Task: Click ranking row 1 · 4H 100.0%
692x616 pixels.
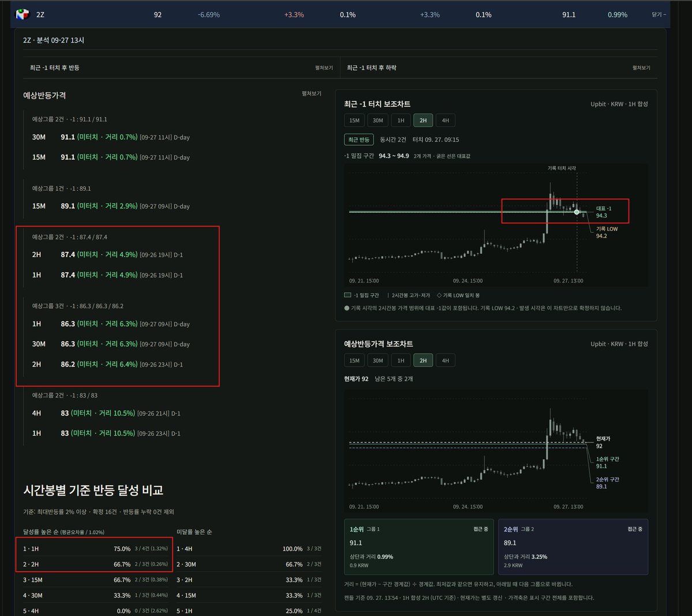Action: [249, 549]
